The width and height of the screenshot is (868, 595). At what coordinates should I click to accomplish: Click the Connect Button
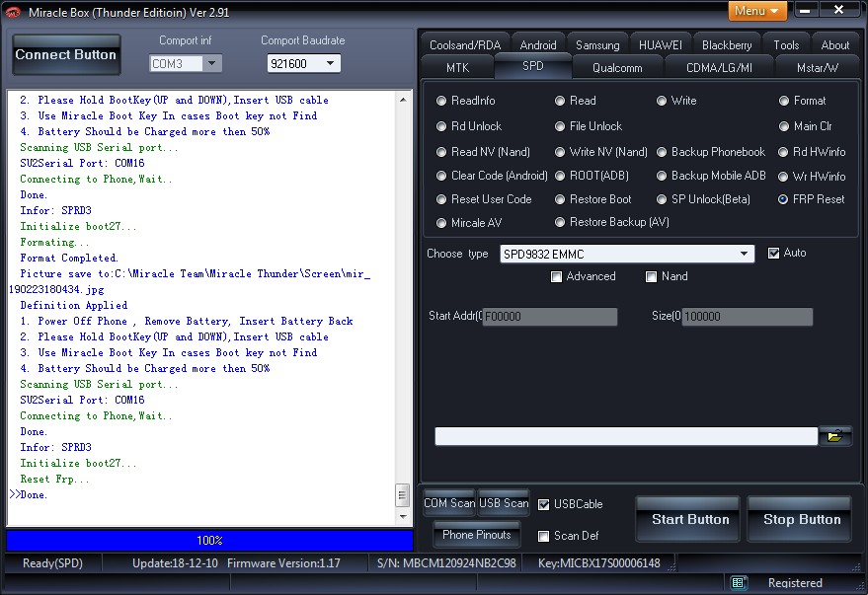[66, 54]
